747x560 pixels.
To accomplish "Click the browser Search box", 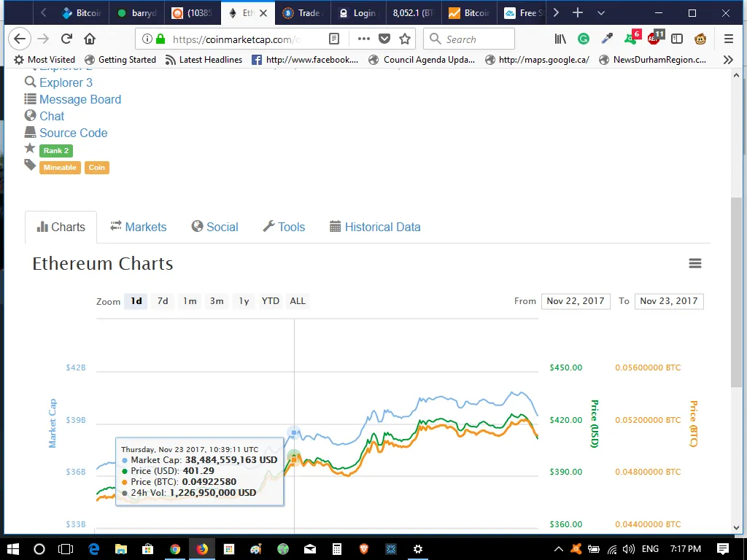I will pos(469,39).
